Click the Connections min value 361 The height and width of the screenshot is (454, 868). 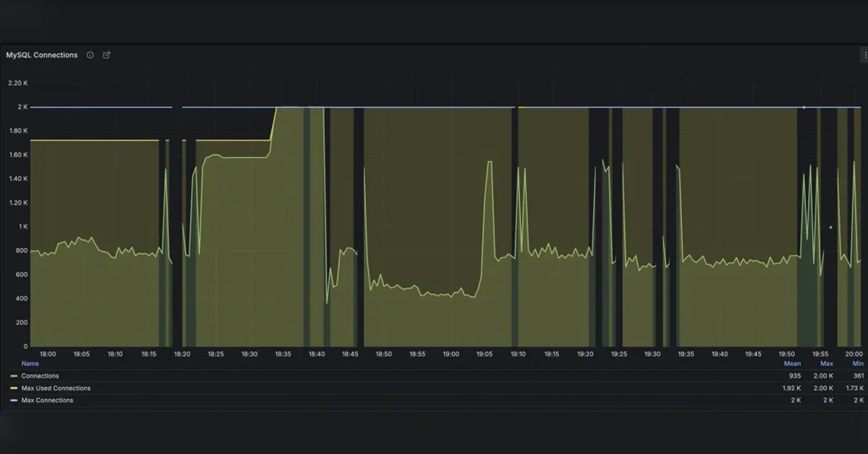click(x=858, y=376)
